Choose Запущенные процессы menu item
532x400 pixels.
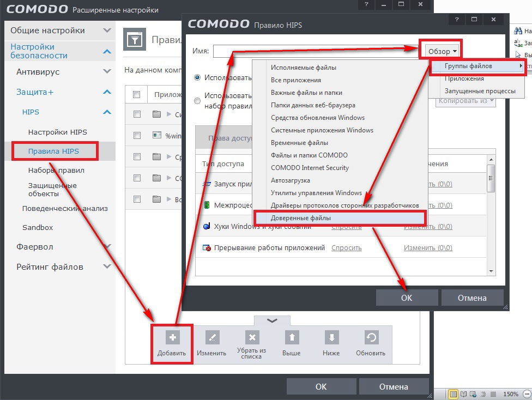click(x=480, y=91)
